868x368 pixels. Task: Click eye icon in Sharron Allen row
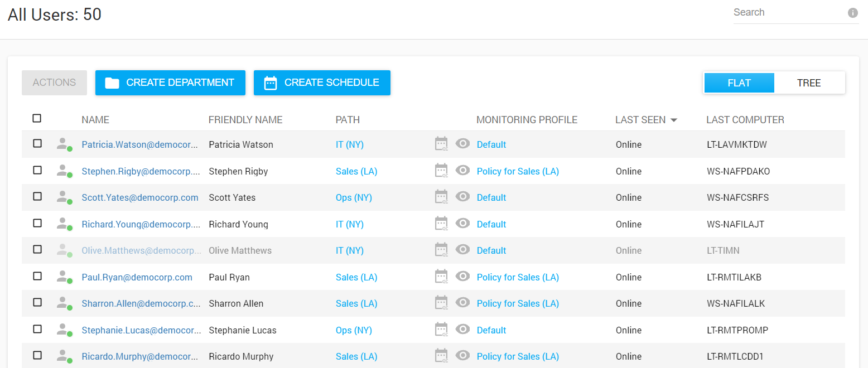(462, 303)
